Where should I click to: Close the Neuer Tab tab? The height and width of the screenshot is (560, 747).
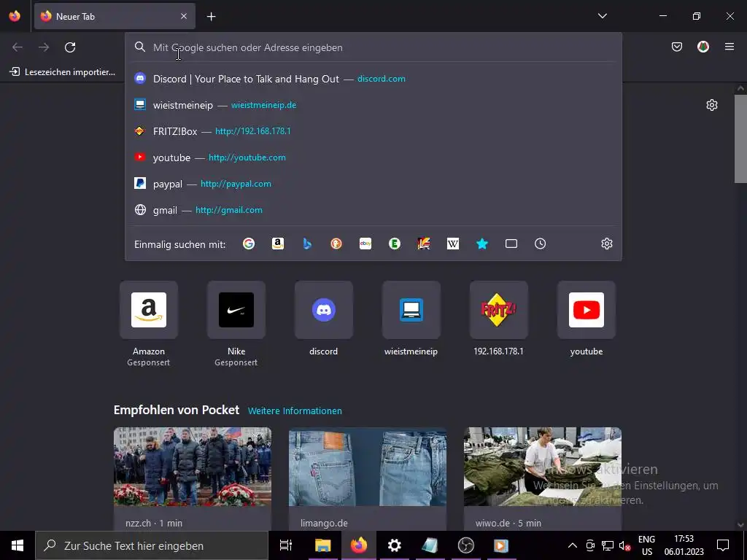click(184, 16)
